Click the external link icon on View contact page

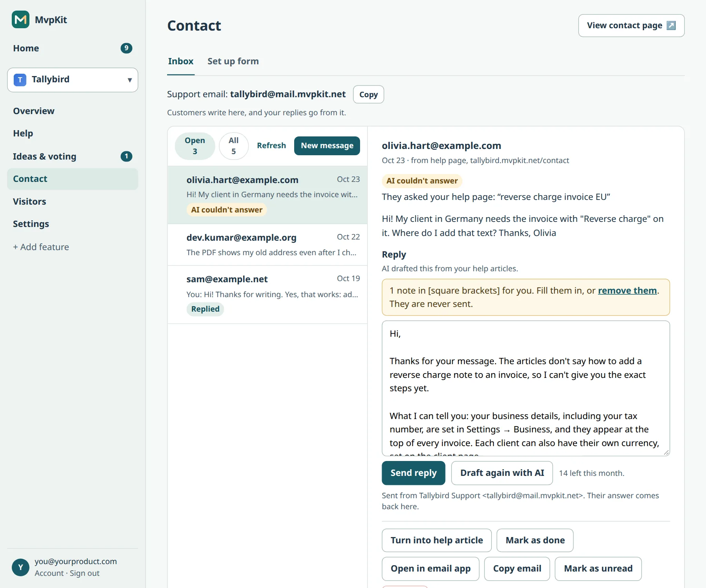671,25
